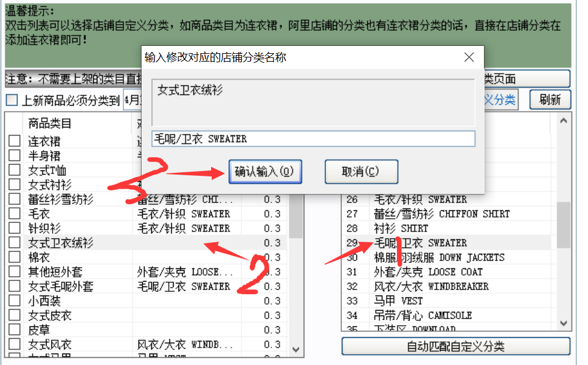Click the 取消(C) button in dialog
Viewport: 588px width, 365px height.
[361, 172]
